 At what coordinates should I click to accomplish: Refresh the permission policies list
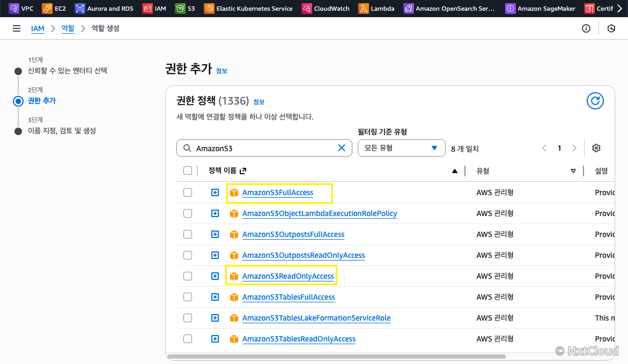coord(595,101)
